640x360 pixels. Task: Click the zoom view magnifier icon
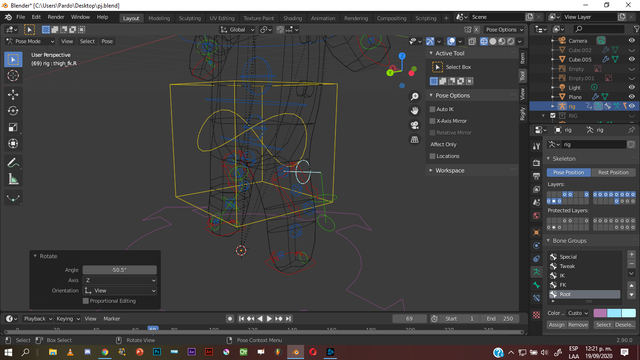[415, 96]
